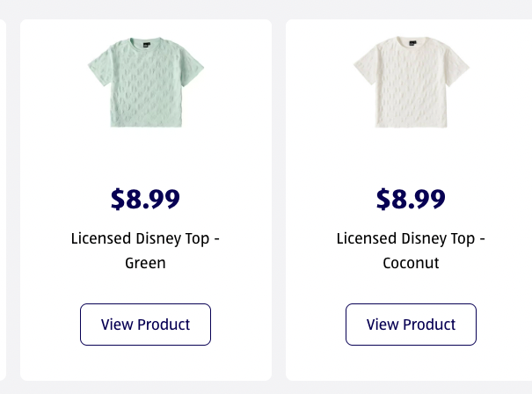Select the word Green in the product title

[146, 262]
